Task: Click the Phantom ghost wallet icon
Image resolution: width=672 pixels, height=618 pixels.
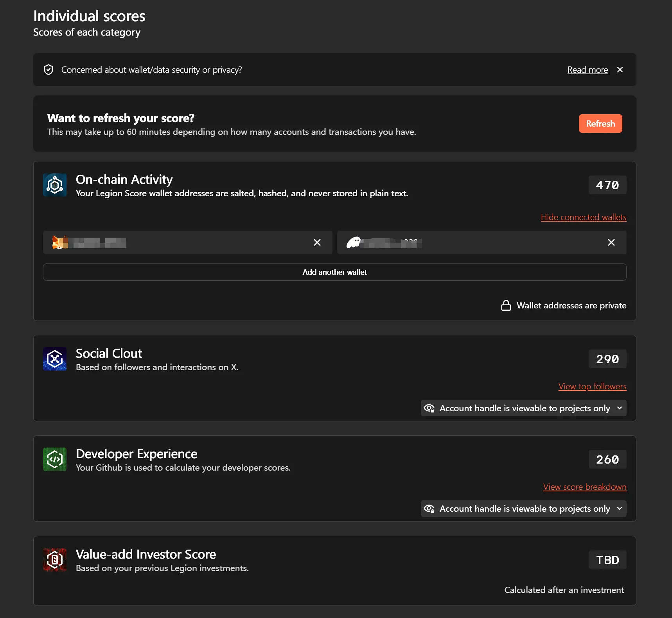Action: pyautogui.click(x=353, y=242)
